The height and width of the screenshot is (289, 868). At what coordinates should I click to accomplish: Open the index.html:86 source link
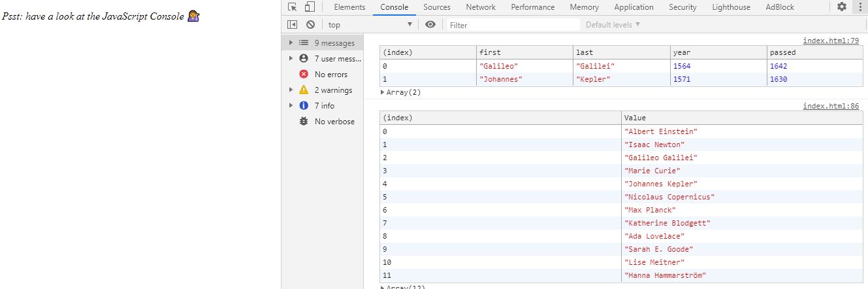click(831, 107)
